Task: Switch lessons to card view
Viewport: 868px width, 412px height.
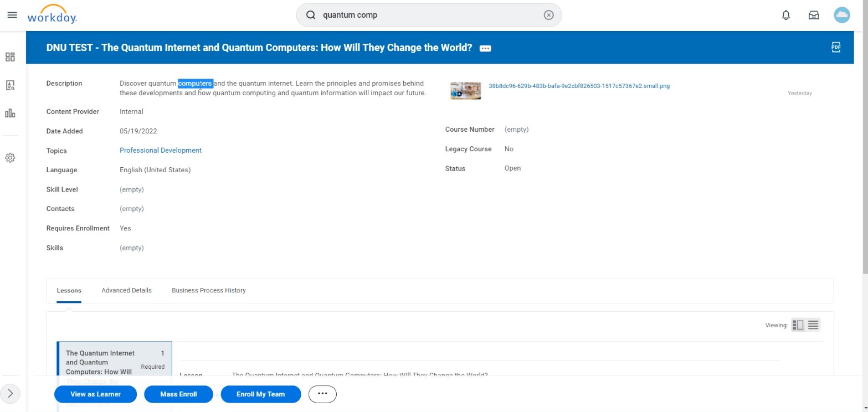Action: 798,325
